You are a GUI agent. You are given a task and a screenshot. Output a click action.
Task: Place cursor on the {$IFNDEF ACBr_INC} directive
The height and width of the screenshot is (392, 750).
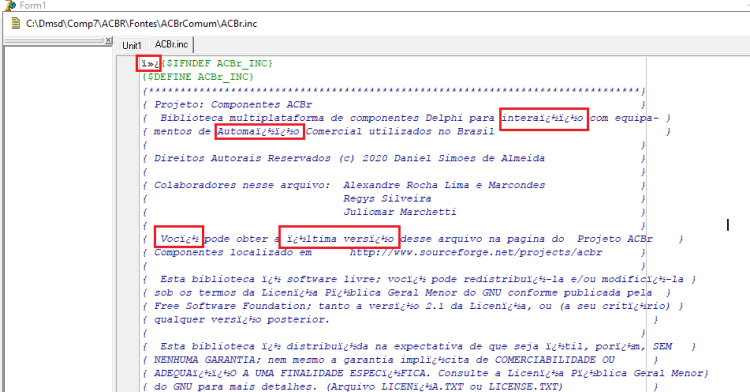pyautogui.click(x=217, y=64)
